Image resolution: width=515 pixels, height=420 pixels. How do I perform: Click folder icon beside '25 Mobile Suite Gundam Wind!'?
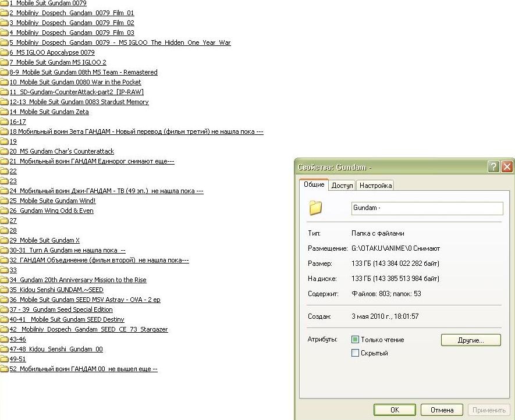[4, 201]
